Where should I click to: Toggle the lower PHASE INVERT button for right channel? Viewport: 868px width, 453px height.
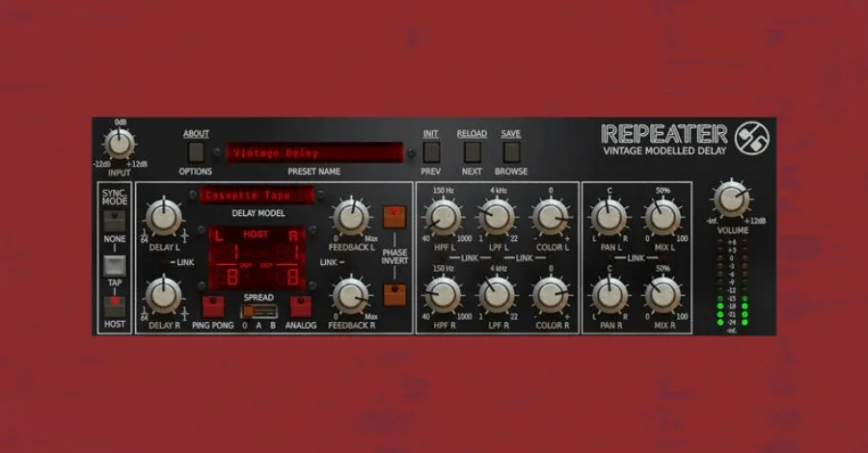394,295
